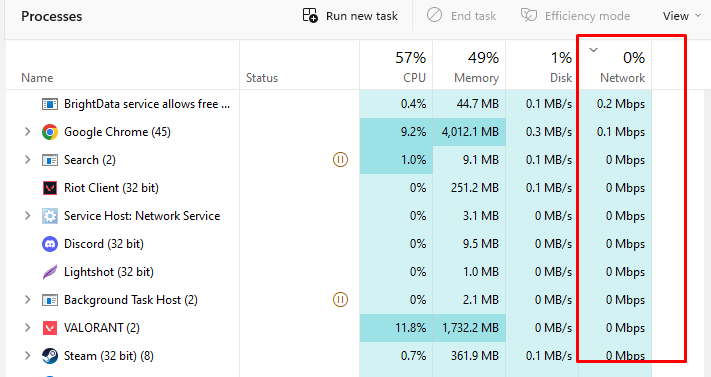This screenshot has width=711, height=377.
Task: Sort processes by CPU usage column
Action: (x=414, y=78)
